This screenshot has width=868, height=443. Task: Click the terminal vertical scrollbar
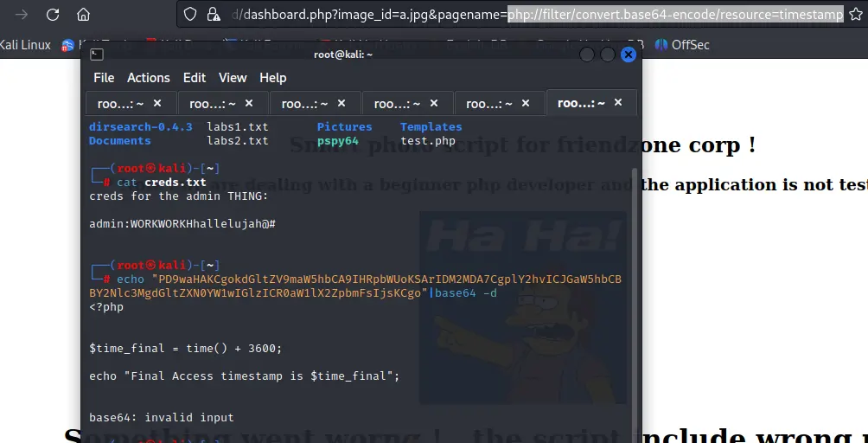click(635, 305)
